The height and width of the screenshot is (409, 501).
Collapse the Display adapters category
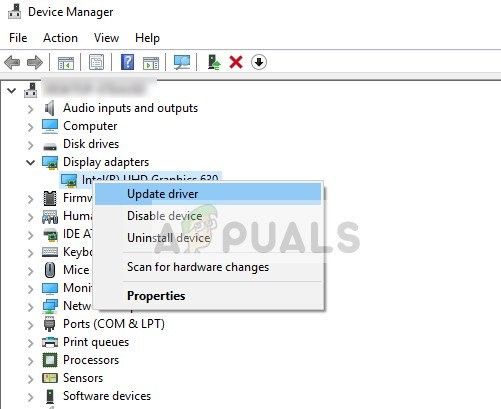click(30, 162)
